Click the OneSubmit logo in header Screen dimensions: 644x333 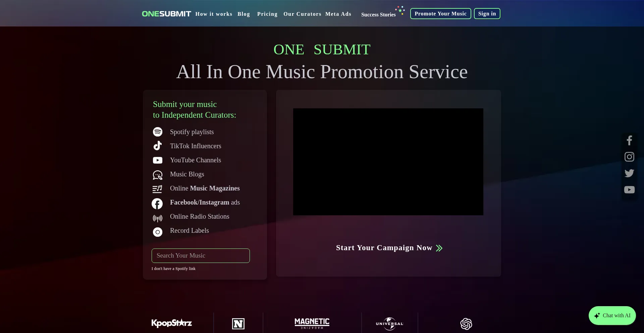[166, 14]
